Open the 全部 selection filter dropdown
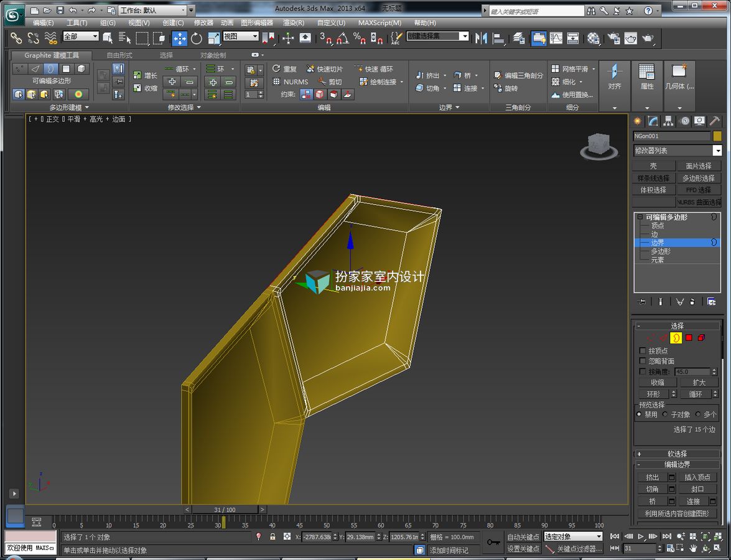This screenshot has width=731, height=560. [x=81, y=36]
